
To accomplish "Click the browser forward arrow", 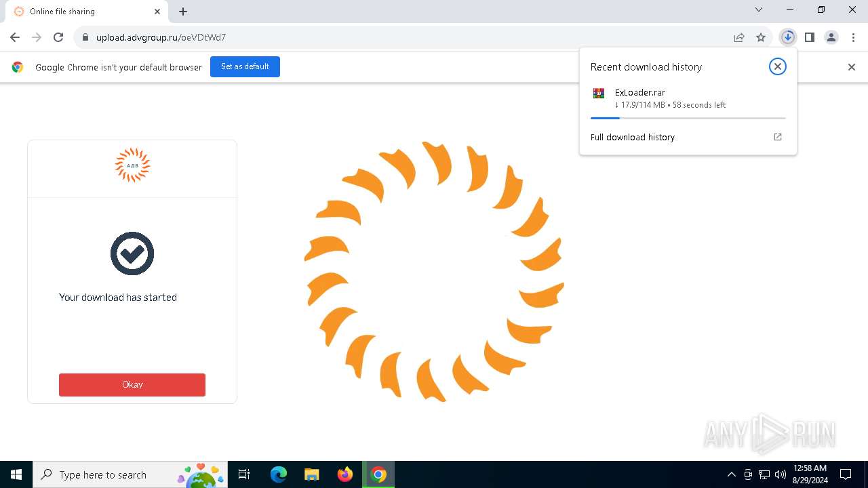I will point(37,37).
